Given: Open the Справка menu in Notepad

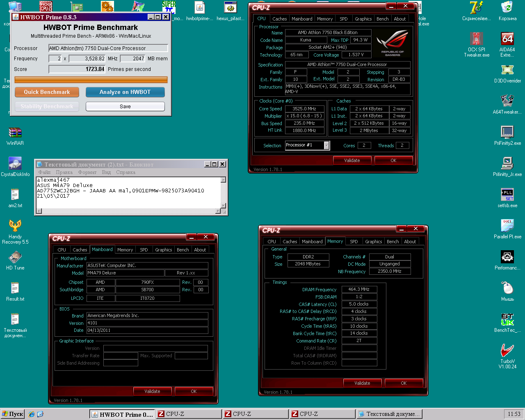Looking at the screenshot, I should tap(126, 172).
